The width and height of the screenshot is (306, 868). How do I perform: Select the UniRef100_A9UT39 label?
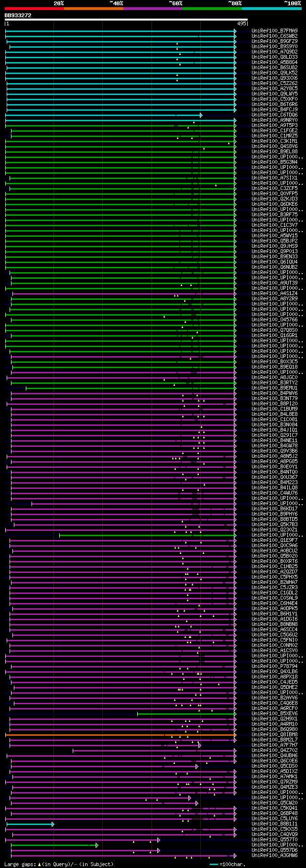click(274, 283)
